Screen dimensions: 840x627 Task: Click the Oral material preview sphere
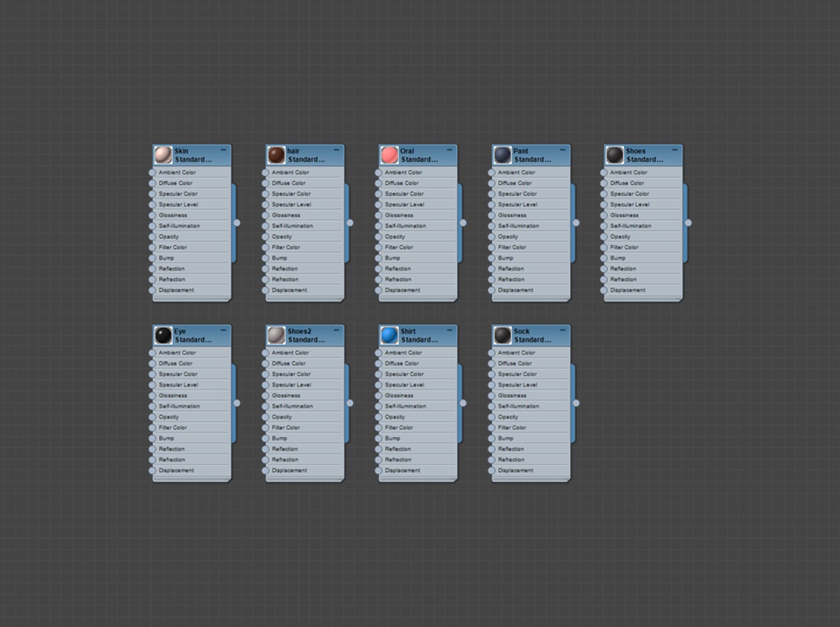389,155
